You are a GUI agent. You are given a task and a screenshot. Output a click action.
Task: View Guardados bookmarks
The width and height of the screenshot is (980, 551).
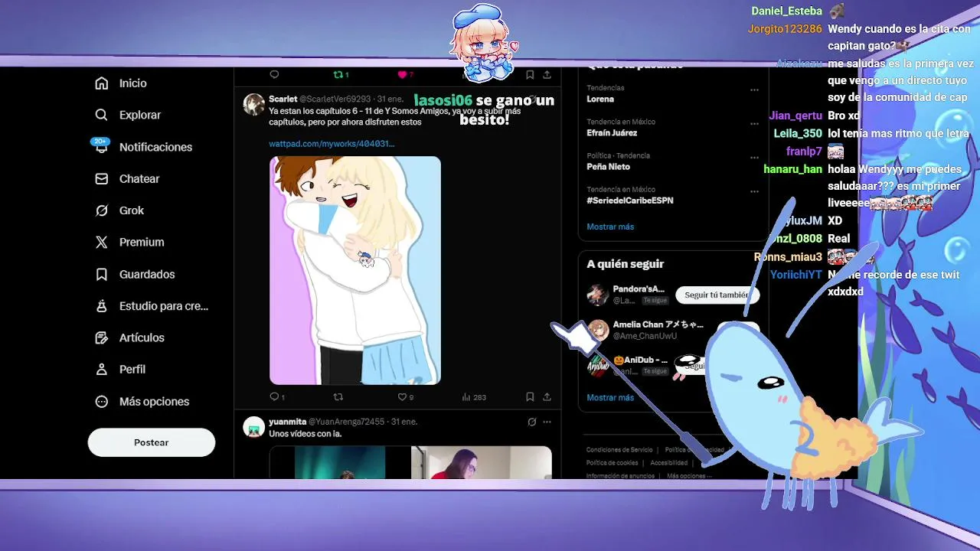[135, 274]
